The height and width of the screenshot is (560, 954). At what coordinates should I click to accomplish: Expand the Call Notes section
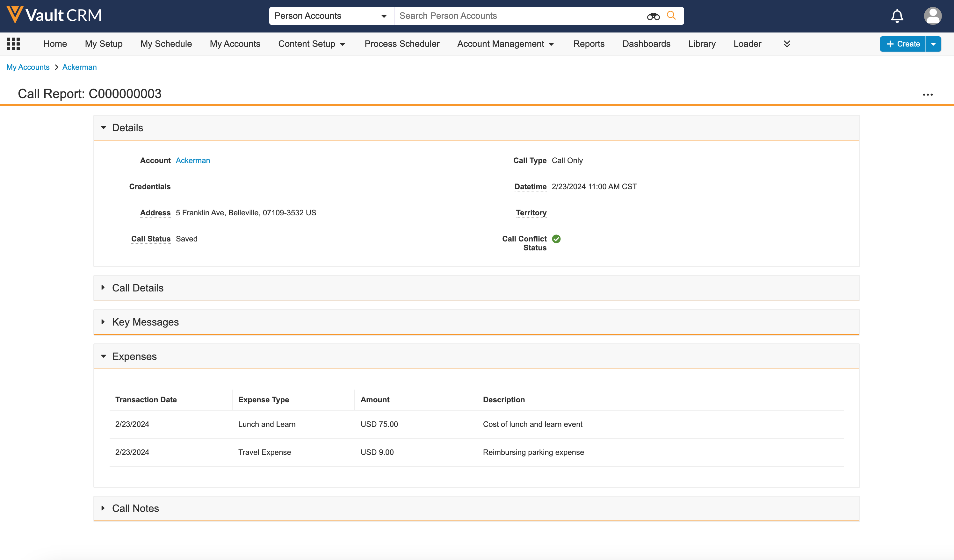click(x=103, y=508)
